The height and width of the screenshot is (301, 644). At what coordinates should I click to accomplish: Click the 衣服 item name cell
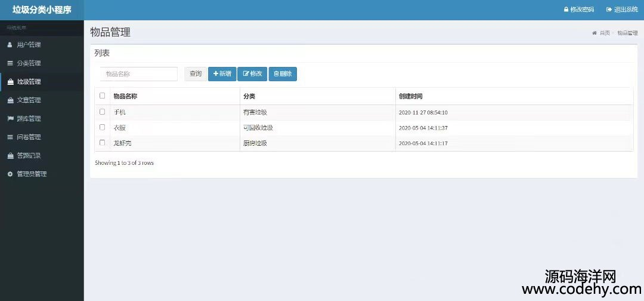tap(175, 128)
